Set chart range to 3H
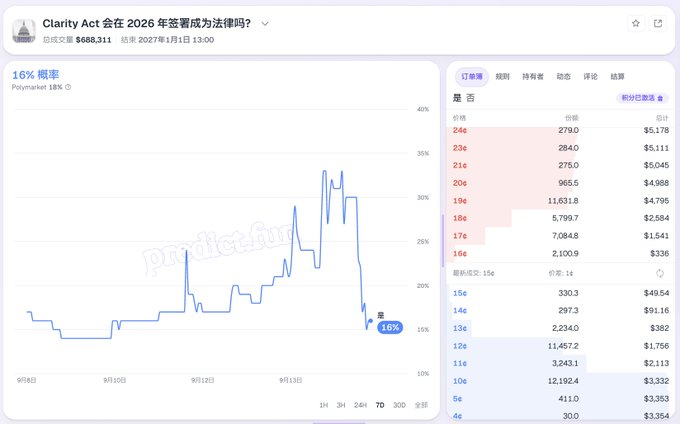The height and width of the screenshot is (424, 680). coord(341,405)
